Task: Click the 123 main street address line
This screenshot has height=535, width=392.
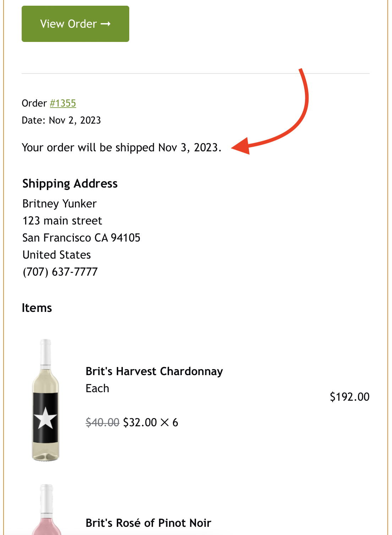Action: click(x=62, y=221)
